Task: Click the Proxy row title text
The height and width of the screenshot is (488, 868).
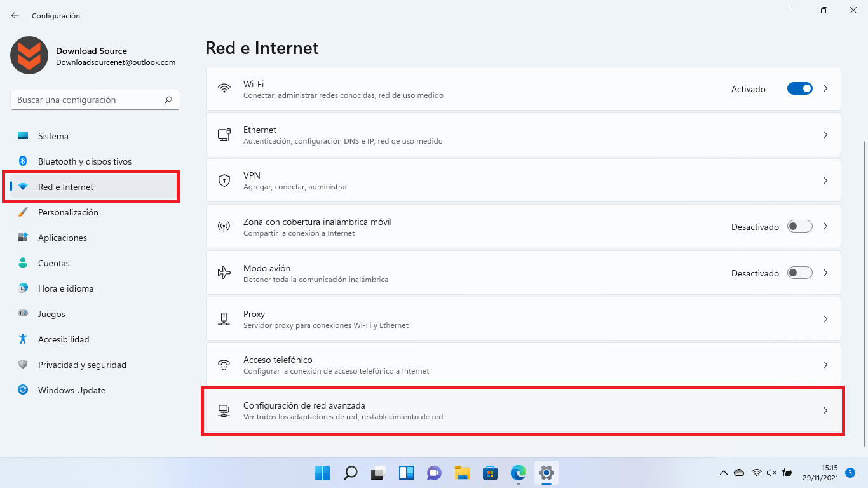Action: point(254,314)
